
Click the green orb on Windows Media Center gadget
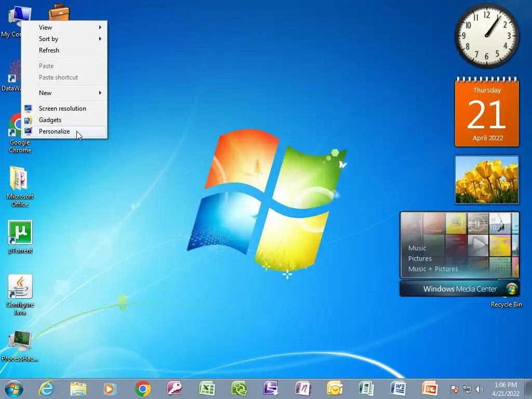point(512,289)
